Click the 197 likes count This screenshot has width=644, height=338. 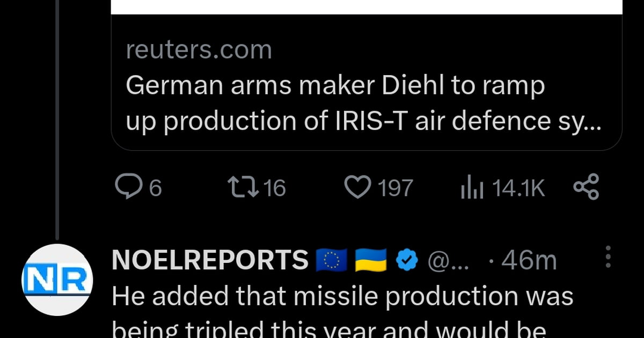point(396,188)
